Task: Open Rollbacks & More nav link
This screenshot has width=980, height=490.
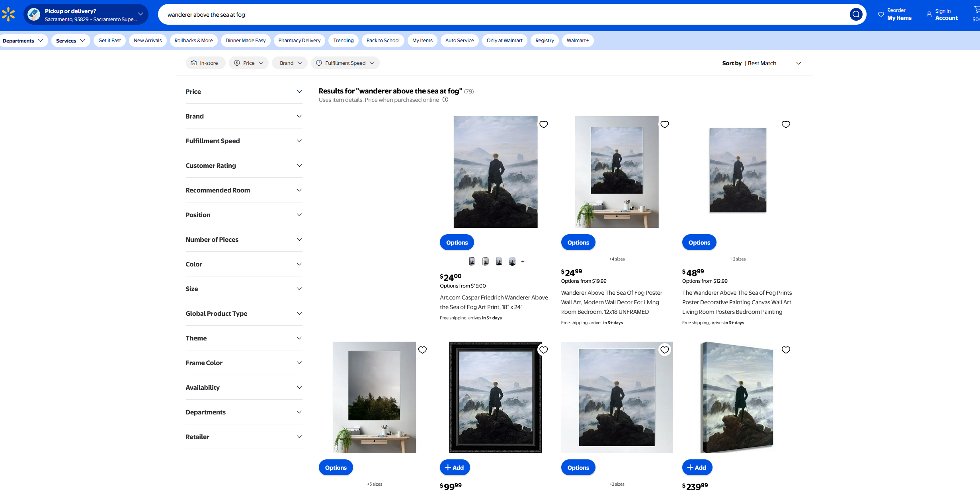Action: point(193,41)
